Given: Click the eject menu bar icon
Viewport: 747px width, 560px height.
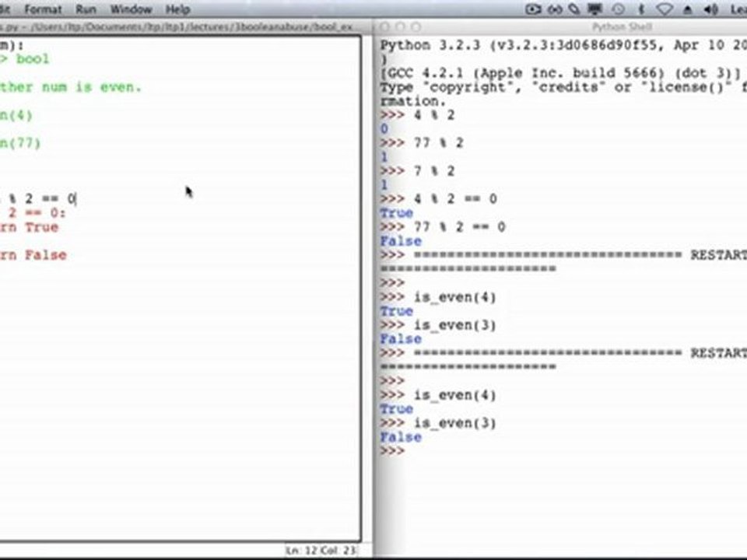Looking at the screenshot, I should click(x=687, y=9).
